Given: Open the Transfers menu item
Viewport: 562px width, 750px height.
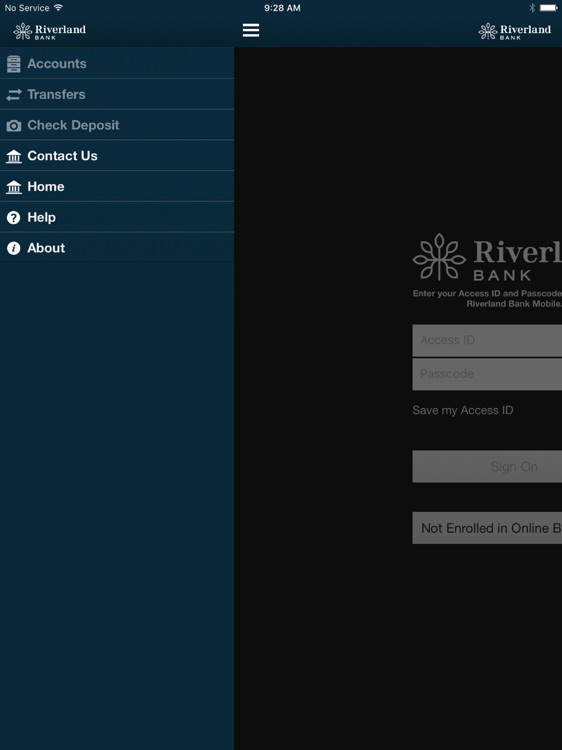Looking at the screenshot, I should [x=117, y=94].
